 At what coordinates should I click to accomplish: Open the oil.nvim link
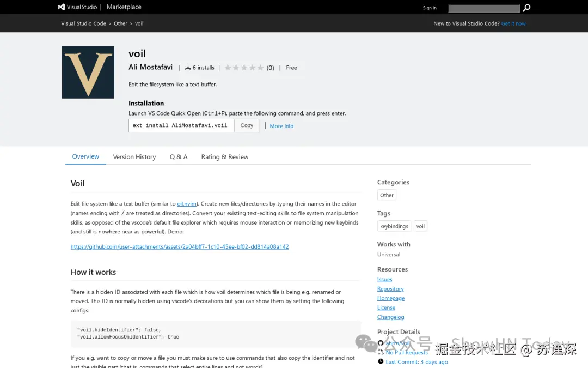tap(187, 204)
